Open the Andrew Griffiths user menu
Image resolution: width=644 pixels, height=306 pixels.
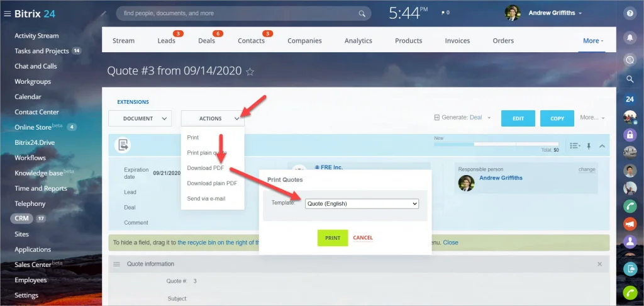pyautogui.click(x=555, y=13)
